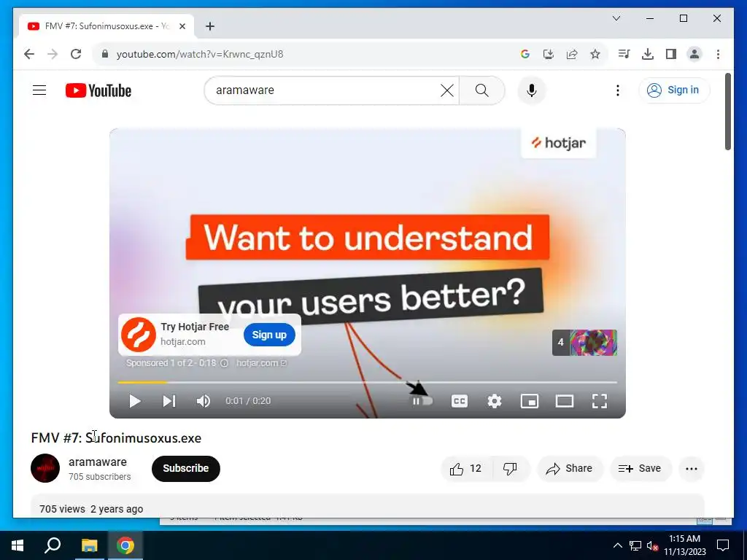Open File Explorer from taskbar
The image size is (747, 560).
89,545
